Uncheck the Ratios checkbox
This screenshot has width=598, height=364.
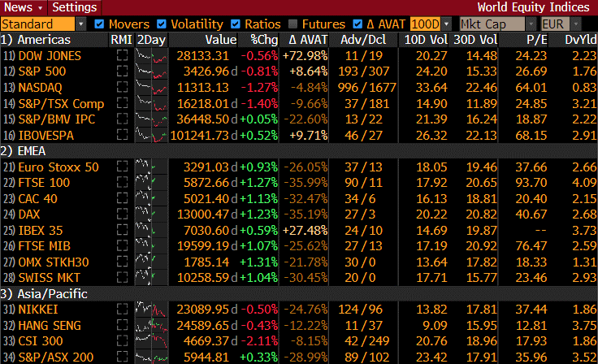point(236,24)
